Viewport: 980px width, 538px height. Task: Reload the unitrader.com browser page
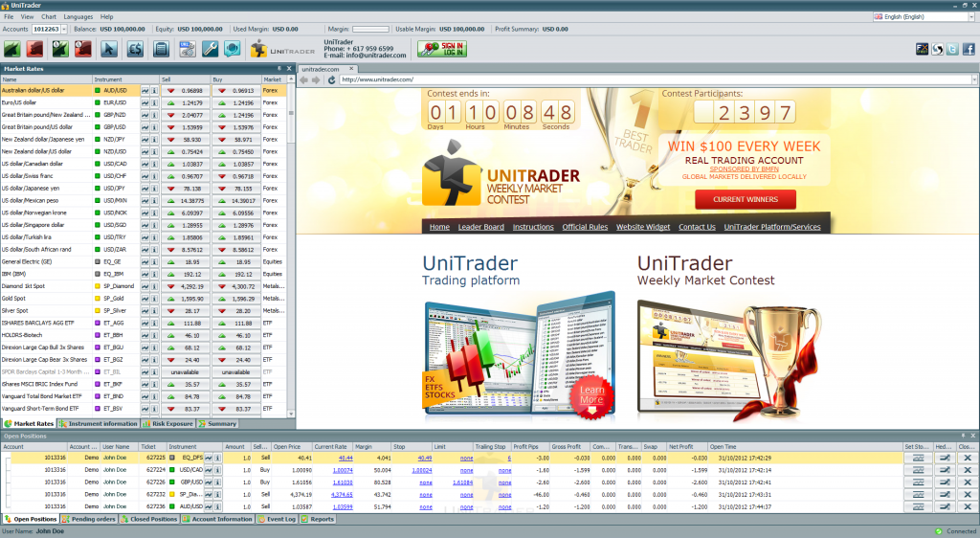pos(332,79)
